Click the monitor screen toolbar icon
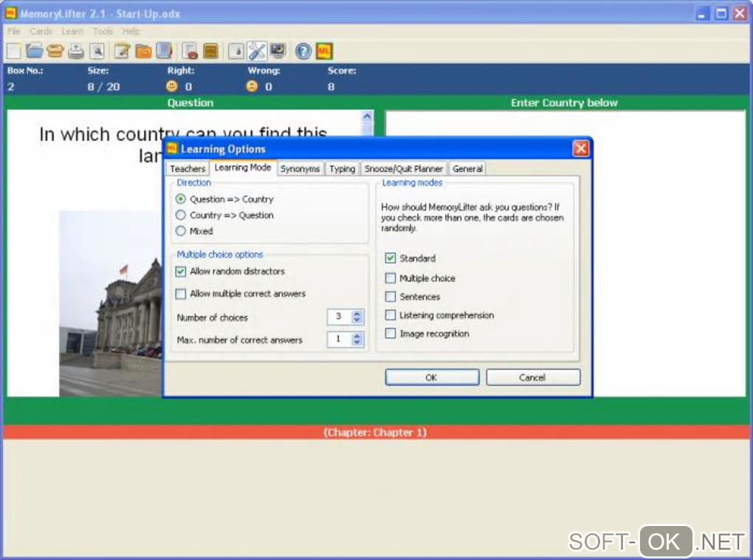Screen dimensions: 753x560 tap(278, 51)
